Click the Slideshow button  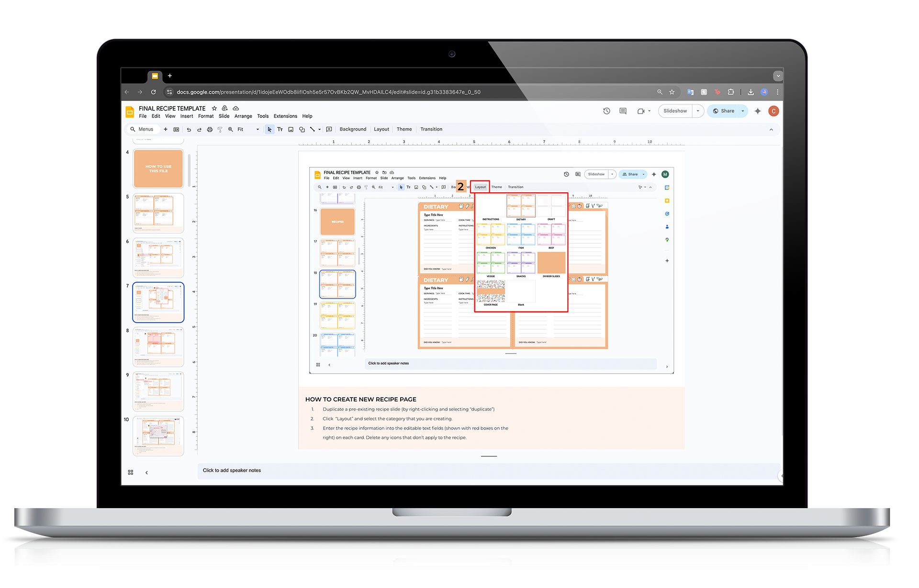675,111
